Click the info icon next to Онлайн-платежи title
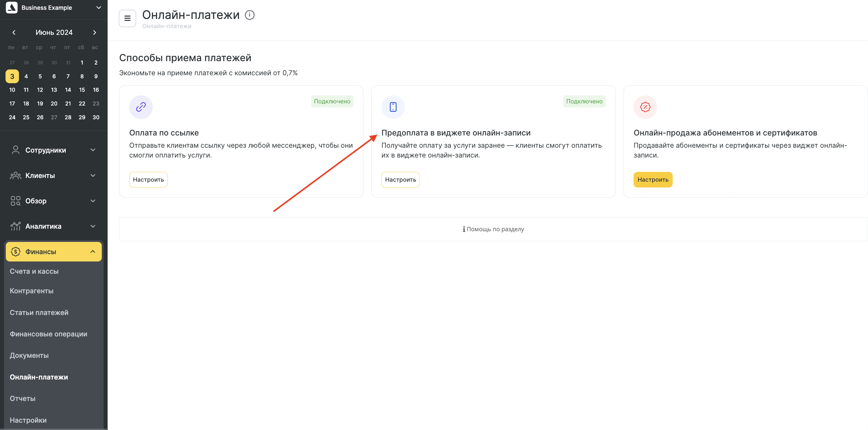This screenshot has width=868, height=430. tap(250, 15)
